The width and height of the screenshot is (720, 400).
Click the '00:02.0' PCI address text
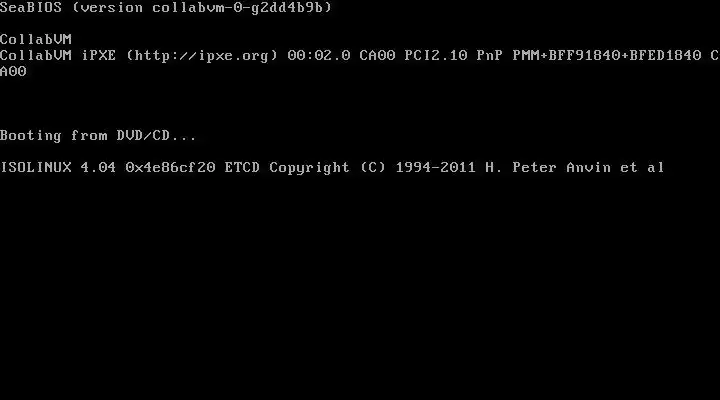[x=319, y=56]
